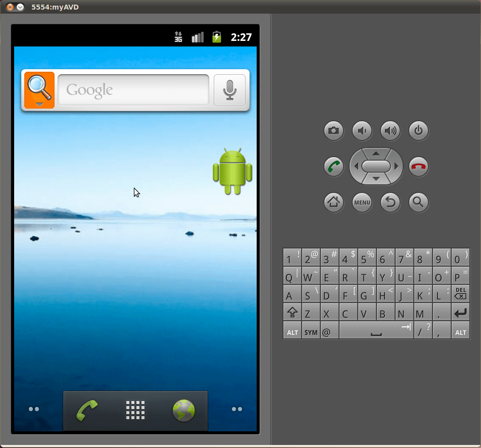The height and width of the screenshot is (448, 481).
Task: Click the DEL key on emulator keyboard
Action: pos(460,294)
